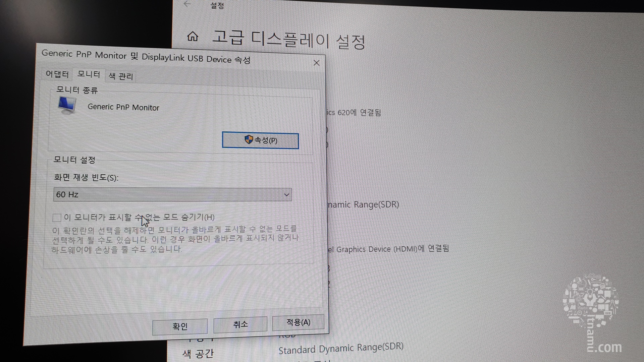This screenshot has height=362, width=644.
Task: Click the bottom Standard Dynamic Range(SDR) value
Action: pyautogui.click(x=341, y=349)
